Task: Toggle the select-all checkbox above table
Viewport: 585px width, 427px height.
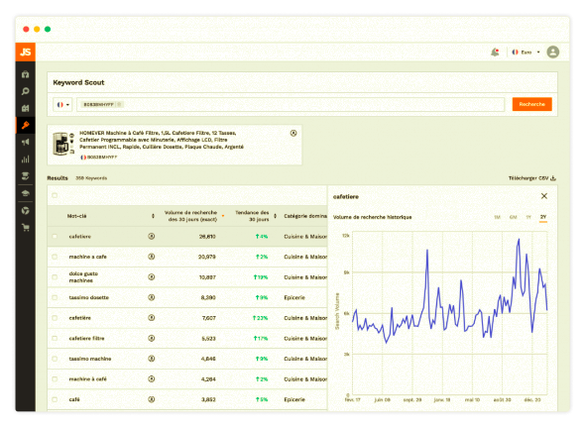Action: 55,195
